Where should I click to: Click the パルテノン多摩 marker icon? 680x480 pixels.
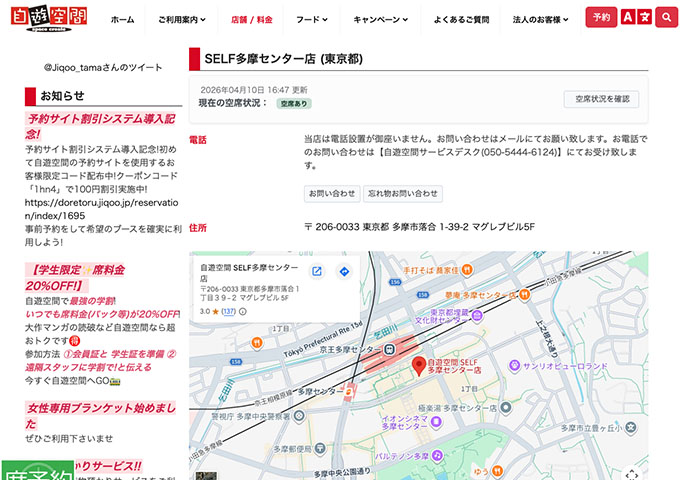(x=437, y=456)
